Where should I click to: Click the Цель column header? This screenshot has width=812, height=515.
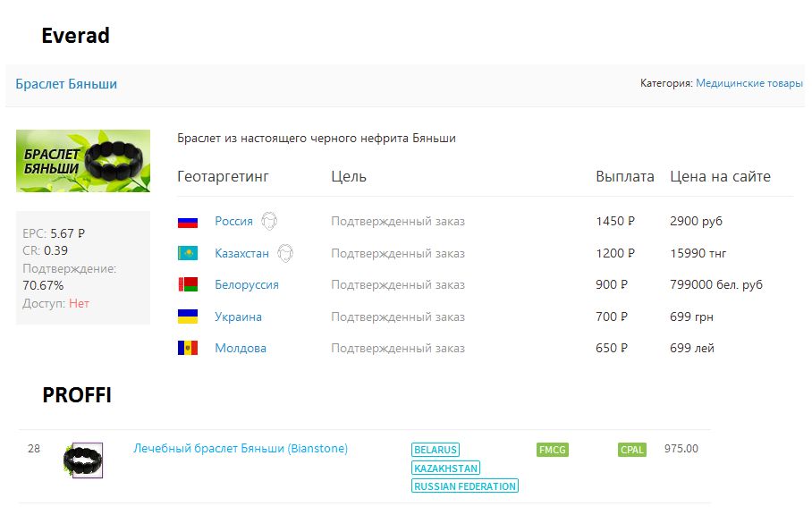click(349, 176)
